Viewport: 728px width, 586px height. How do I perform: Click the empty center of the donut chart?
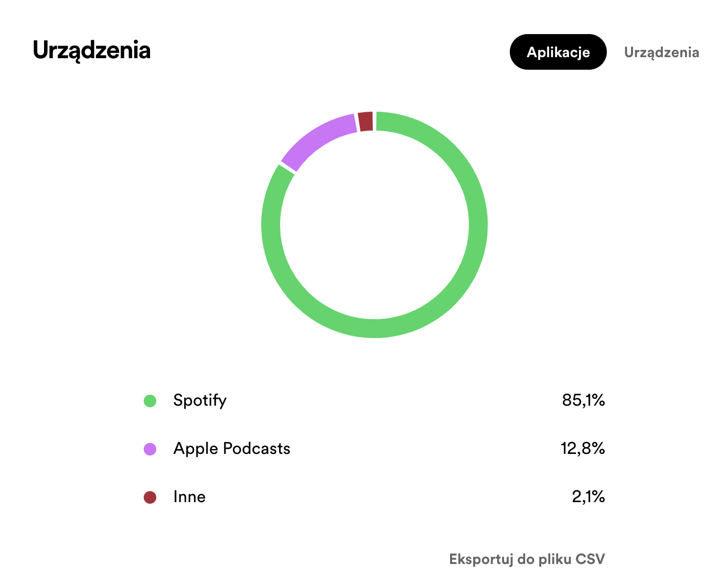coord(374,225)
